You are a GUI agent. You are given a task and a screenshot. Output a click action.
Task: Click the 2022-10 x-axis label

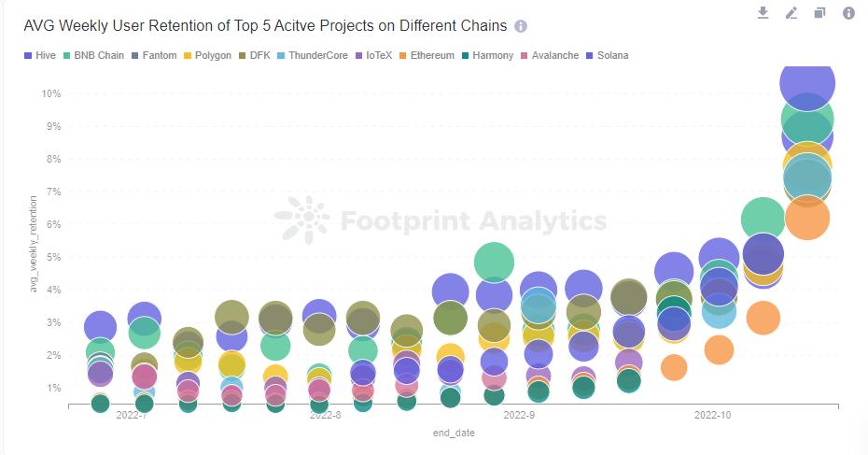(x=713, y=413)
